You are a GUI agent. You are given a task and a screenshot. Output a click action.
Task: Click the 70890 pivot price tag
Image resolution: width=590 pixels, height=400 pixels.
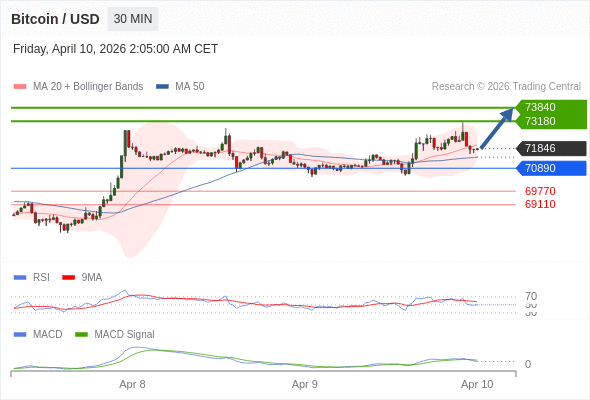tap(551, 168)
